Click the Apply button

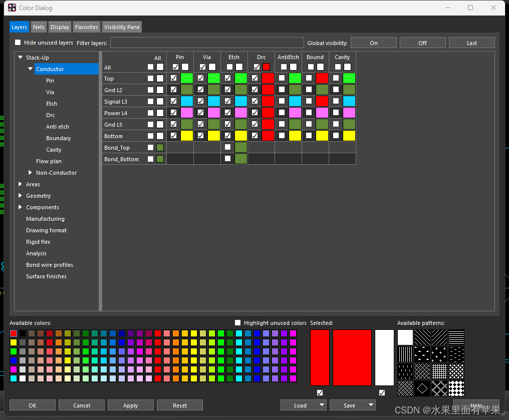(130, 405)
